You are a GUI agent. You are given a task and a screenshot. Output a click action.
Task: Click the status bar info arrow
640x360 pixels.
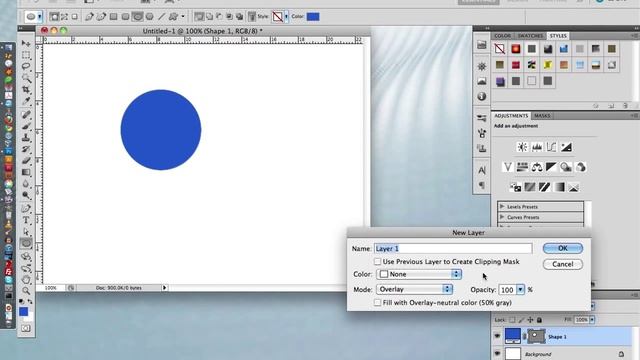click(164, 288)
